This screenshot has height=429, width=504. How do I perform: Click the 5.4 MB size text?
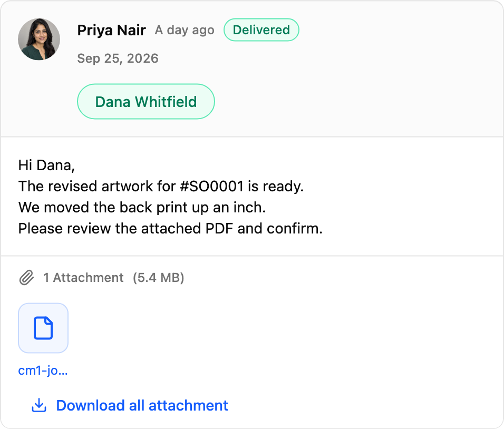pyautogui.click(x=159, y=278)
